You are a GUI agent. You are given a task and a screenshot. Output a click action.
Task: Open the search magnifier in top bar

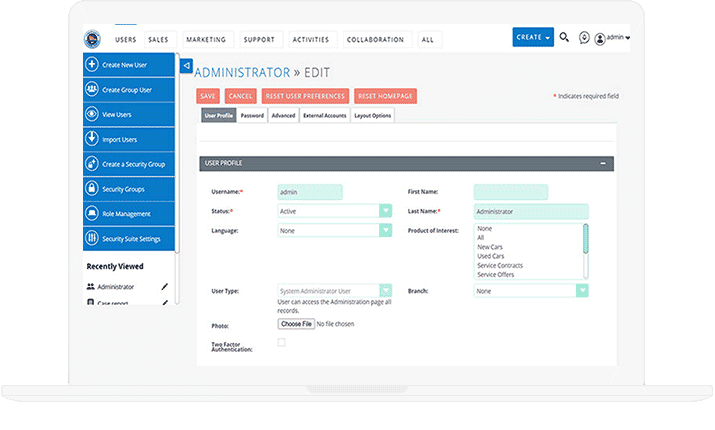coord(564,38)
